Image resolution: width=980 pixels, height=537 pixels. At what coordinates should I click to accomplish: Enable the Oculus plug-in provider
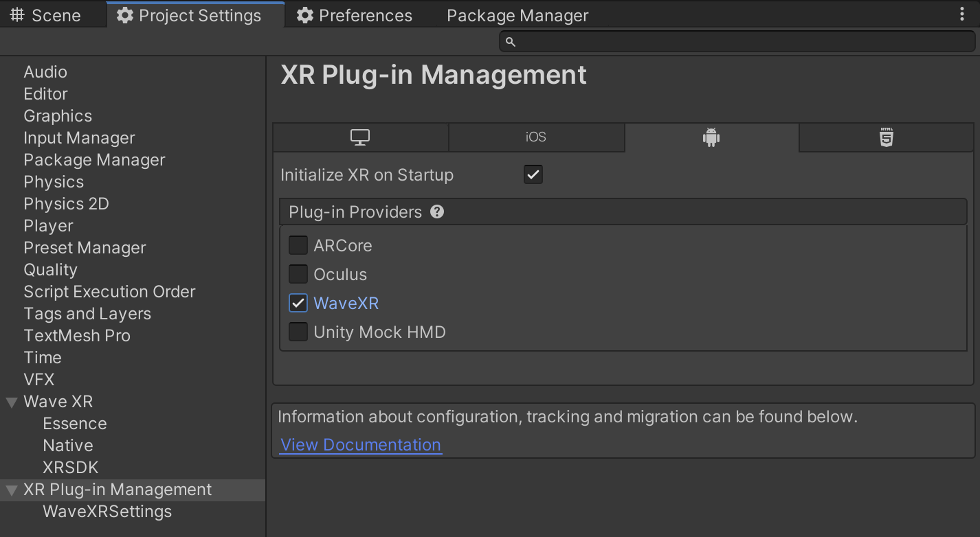pos(298,274)
